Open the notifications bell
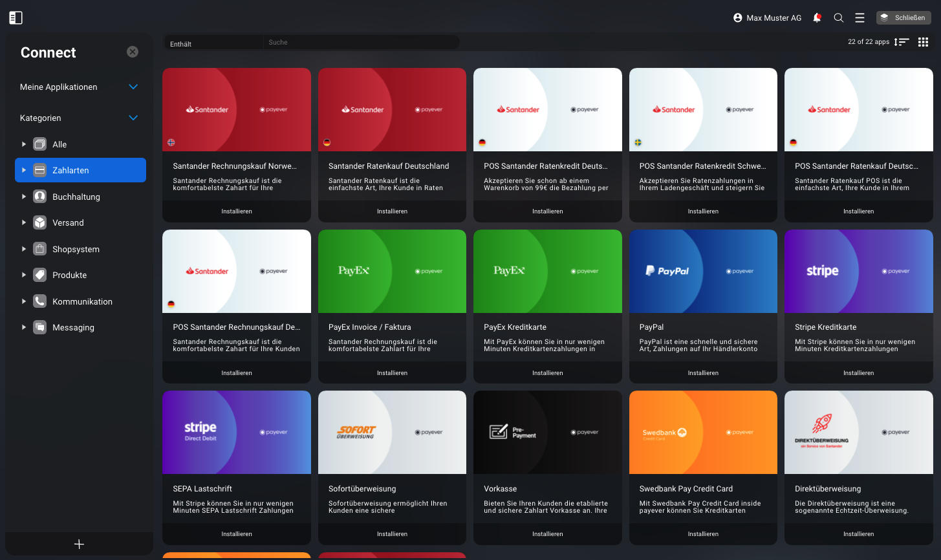 (x=817, y=18)
